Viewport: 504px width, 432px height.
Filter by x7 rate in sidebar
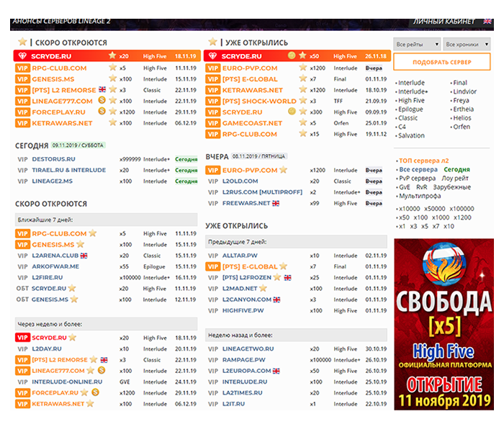pyautogui.click(x=436, y=226)
